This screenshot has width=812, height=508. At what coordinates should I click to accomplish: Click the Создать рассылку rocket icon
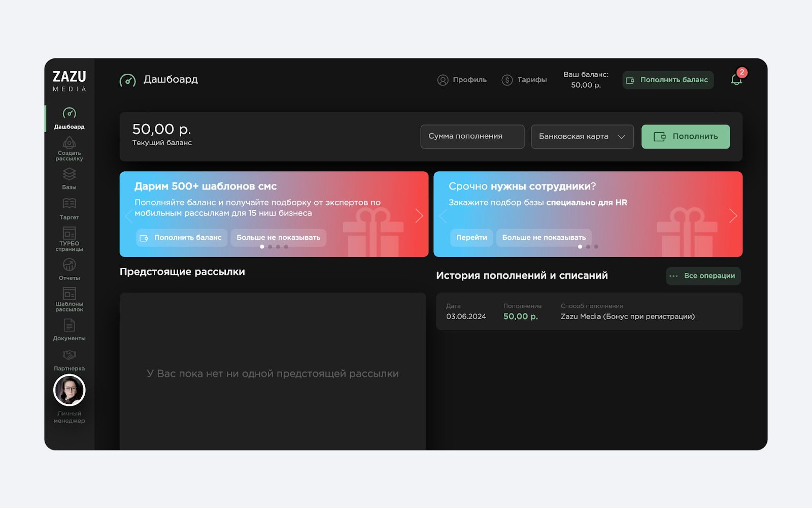70,143
